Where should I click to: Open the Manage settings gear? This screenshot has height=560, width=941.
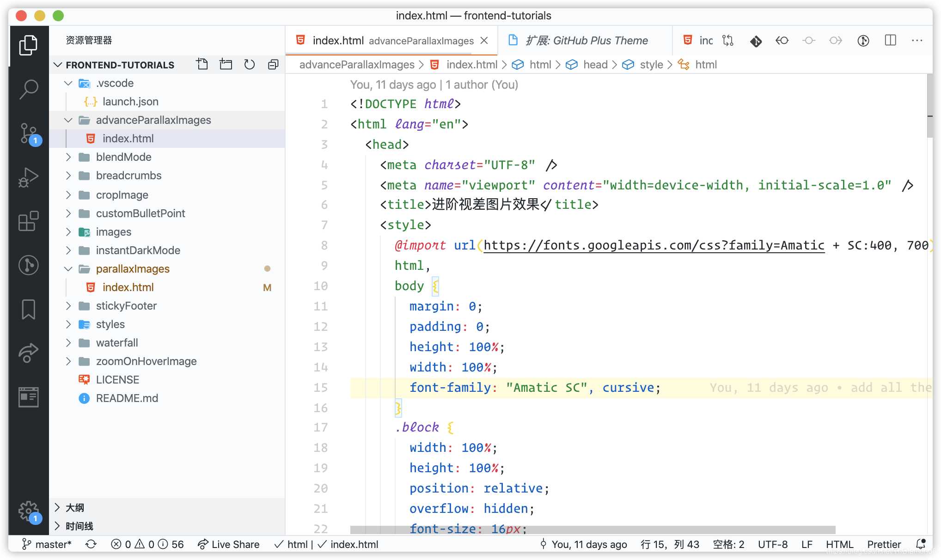[28, 511]
